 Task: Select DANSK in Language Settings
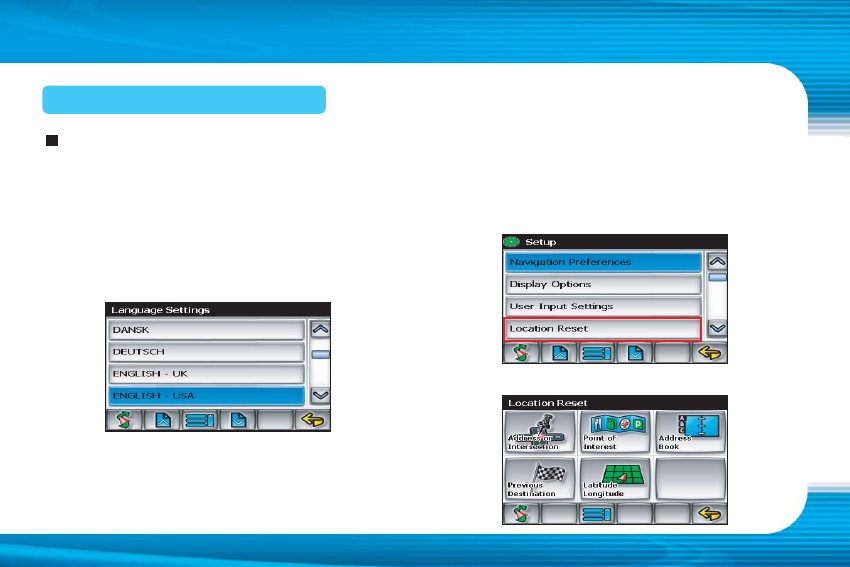coord(207,330)
